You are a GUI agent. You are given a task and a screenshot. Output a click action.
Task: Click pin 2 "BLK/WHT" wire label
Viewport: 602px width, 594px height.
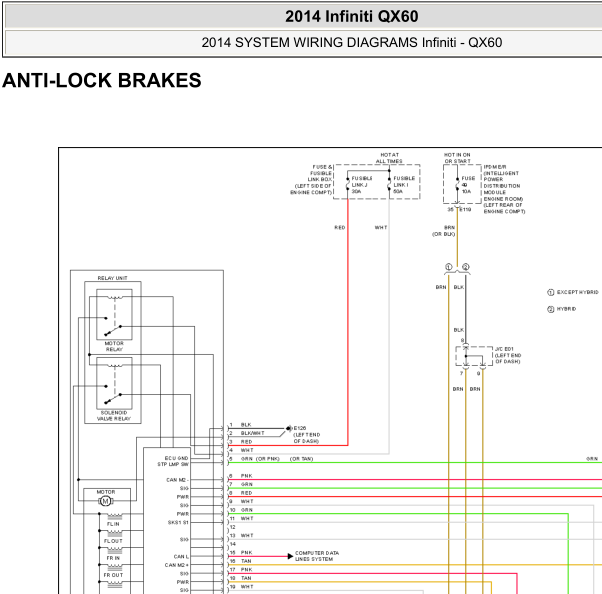(x=253, y=433)
